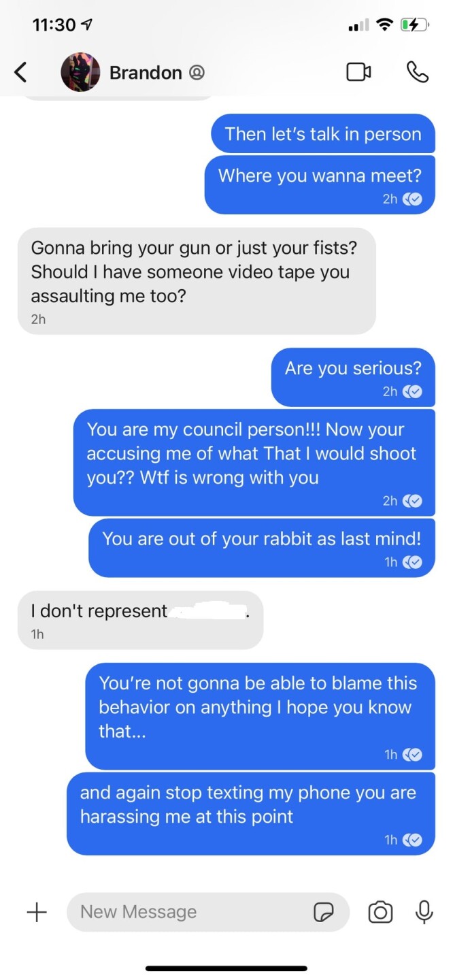453x980 pixels.
Task: Tap the "stop texting my phone" message
Action: pyautogui.click(x=251, y=813)
